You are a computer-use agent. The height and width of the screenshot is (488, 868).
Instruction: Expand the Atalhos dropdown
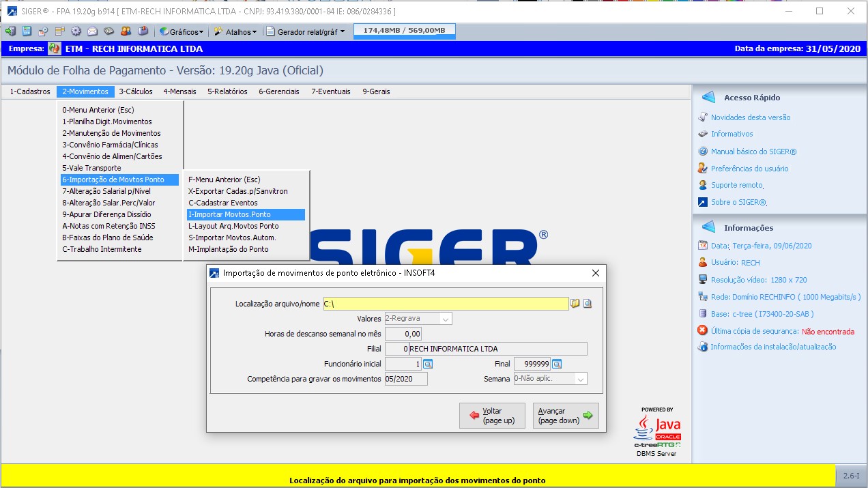pyautogui.click(x=235, y=31)
